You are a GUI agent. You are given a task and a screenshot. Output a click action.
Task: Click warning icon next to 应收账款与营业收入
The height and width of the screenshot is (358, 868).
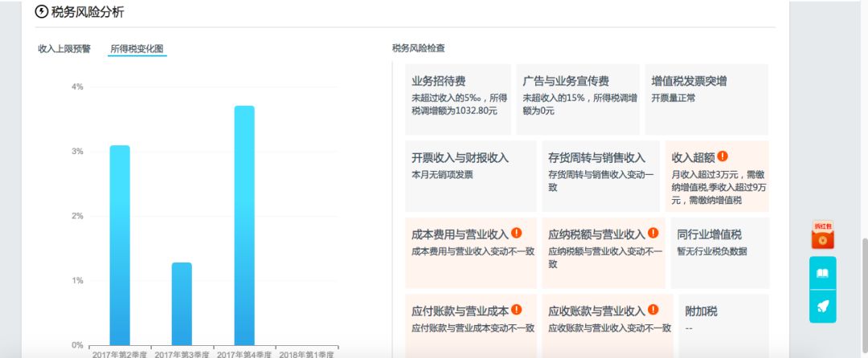(653, 309)
